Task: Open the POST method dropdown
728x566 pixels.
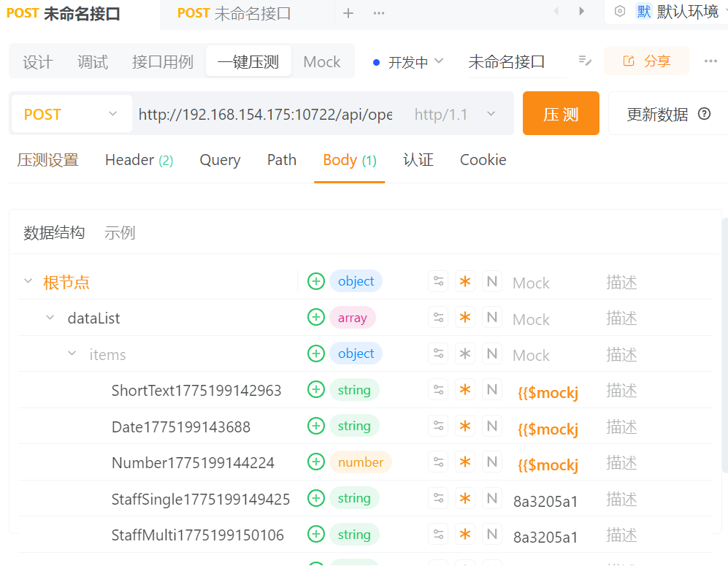Action: [x=71, y=114]
